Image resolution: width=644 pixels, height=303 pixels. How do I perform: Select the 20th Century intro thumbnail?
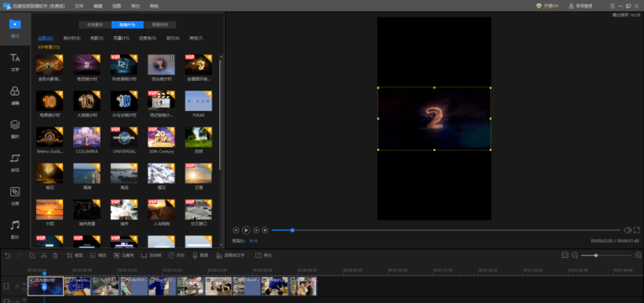point(161,137)
